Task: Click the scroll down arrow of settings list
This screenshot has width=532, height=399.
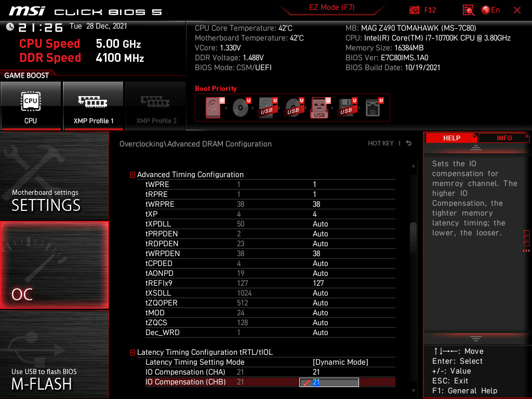Action: (413, 391)
